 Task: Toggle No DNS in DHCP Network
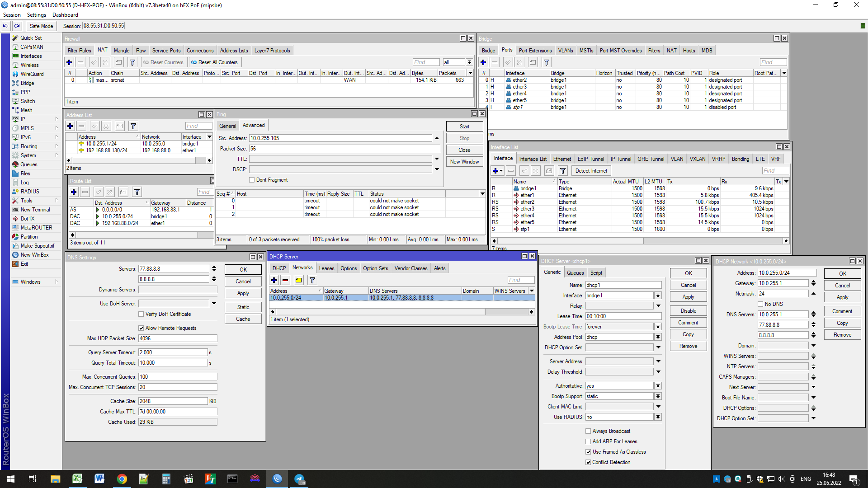coord(760,304)
